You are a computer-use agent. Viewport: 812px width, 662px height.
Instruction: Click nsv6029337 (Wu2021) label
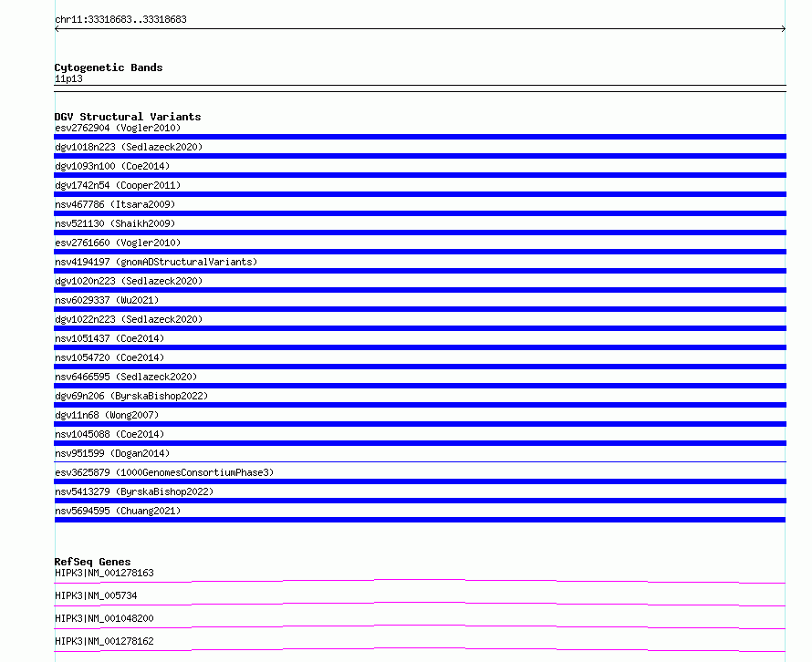click(107, 300)
